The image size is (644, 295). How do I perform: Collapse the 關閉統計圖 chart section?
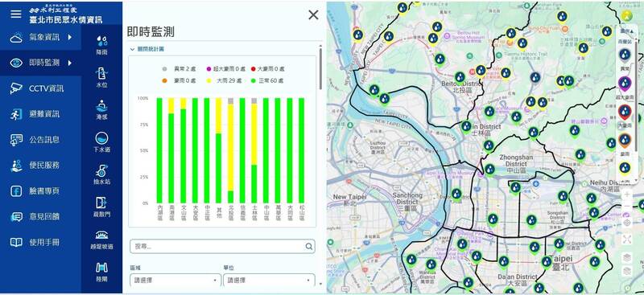(147, 49)
